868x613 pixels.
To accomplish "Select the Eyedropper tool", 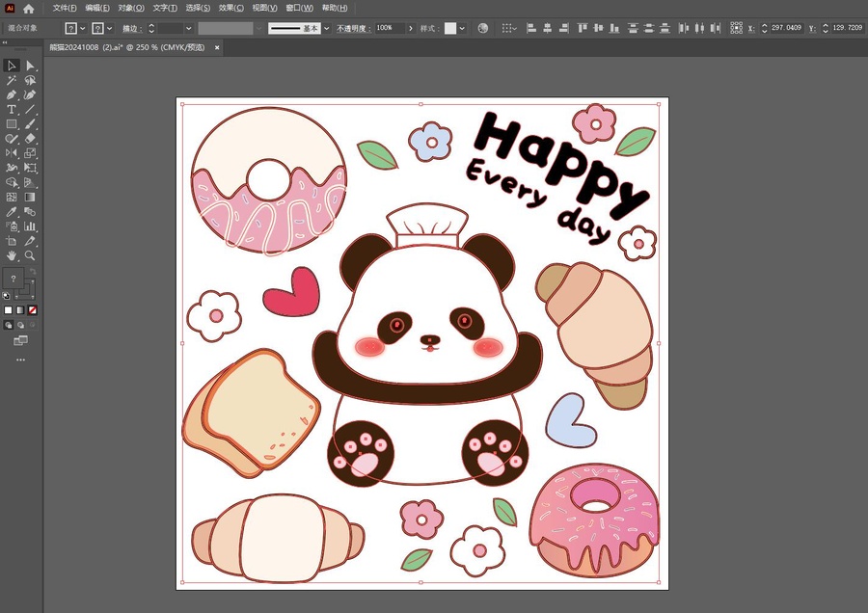I will point(12,212).
